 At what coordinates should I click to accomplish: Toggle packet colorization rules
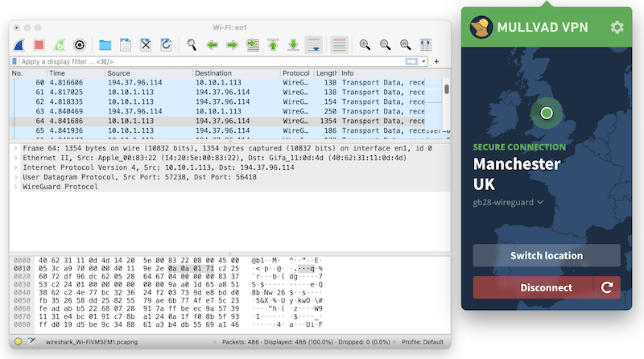coord(339,45)
